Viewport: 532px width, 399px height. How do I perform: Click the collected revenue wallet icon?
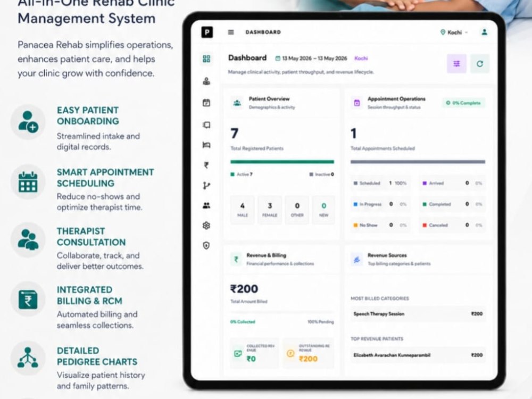[238, 354]
